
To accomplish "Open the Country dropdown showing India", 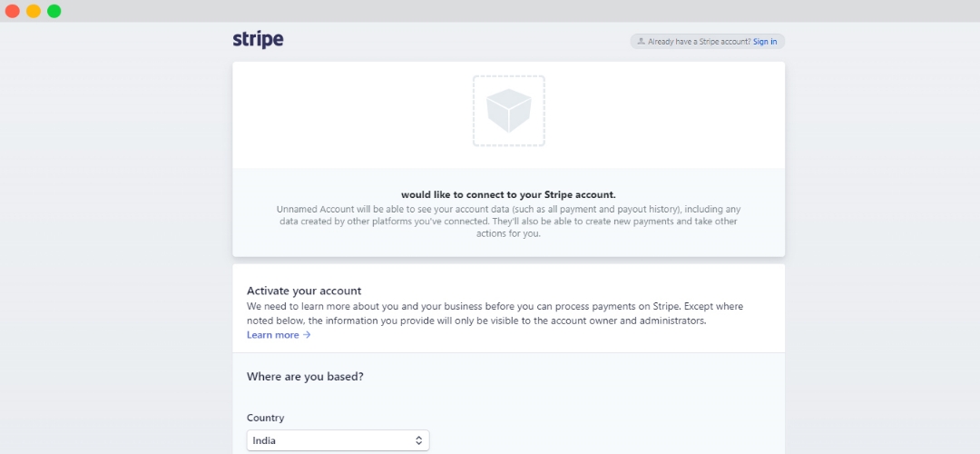I will [x=338, y=440].
